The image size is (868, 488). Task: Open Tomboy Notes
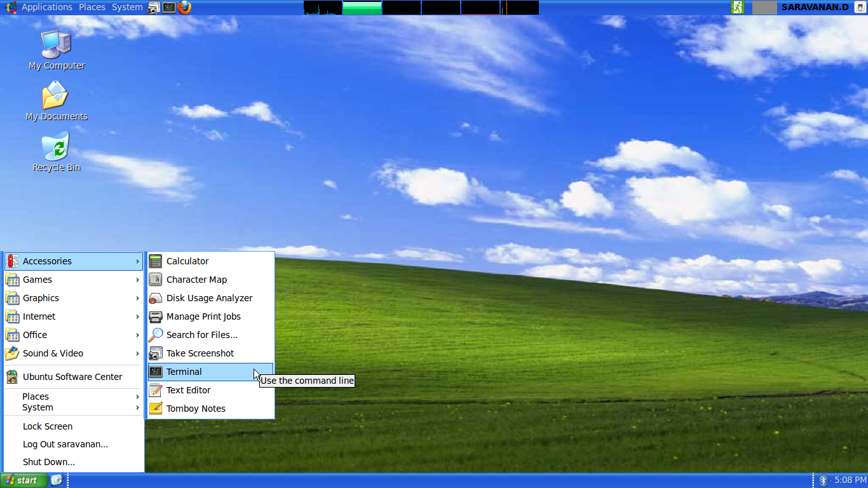[x=210, y=409]
